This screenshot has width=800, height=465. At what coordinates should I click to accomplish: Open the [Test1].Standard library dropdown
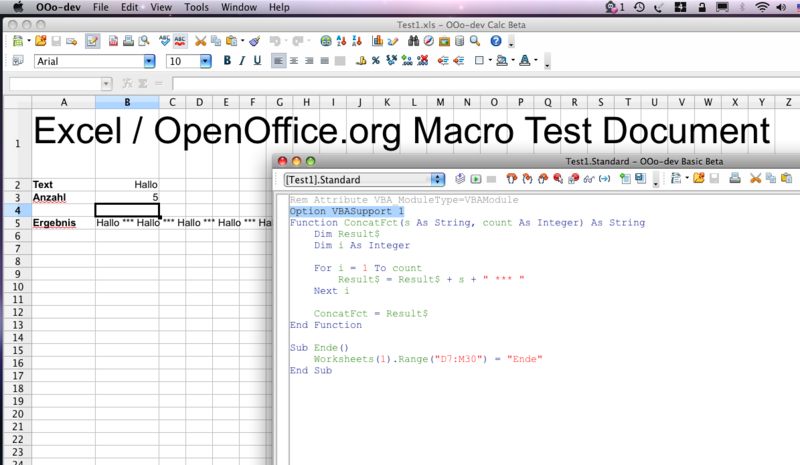pyautogui.click(x=437, y=179)
